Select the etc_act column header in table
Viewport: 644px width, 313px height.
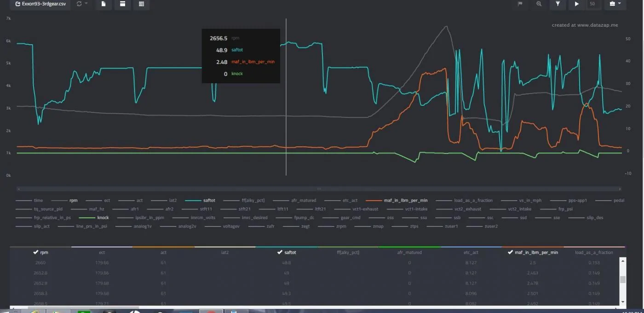[471, 252]
